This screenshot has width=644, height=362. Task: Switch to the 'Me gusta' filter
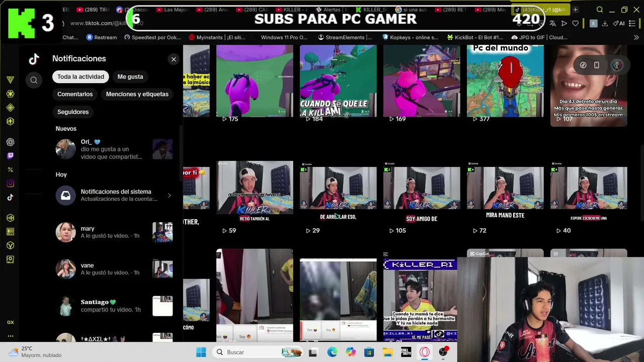[130, 76]
